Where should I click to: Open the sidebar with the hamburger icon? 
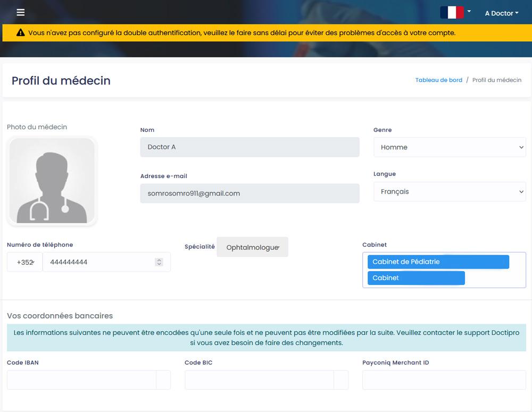20,12
